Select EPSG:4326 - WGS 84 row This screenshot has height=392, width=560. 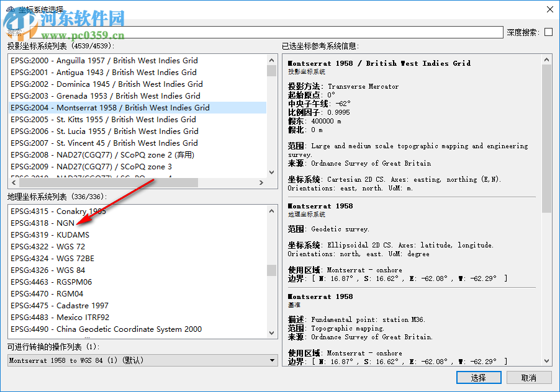(x=137, y=270)
